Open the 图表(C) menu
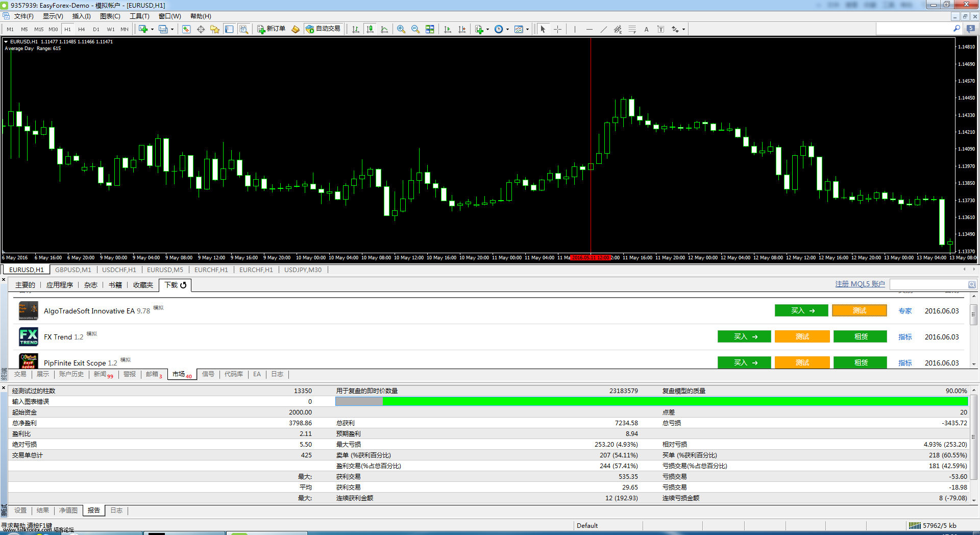Viewport: 980px width, 535px height. click(x=110, y=16)
